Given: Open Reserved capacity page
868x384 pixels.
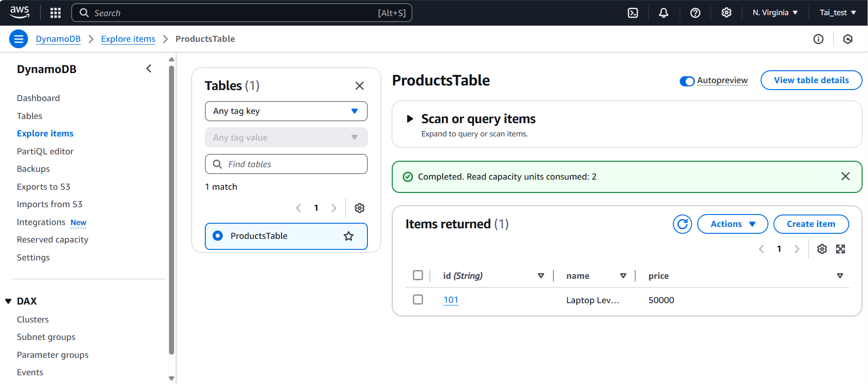Looking at the screenshot, I should (x=52, y=239).
